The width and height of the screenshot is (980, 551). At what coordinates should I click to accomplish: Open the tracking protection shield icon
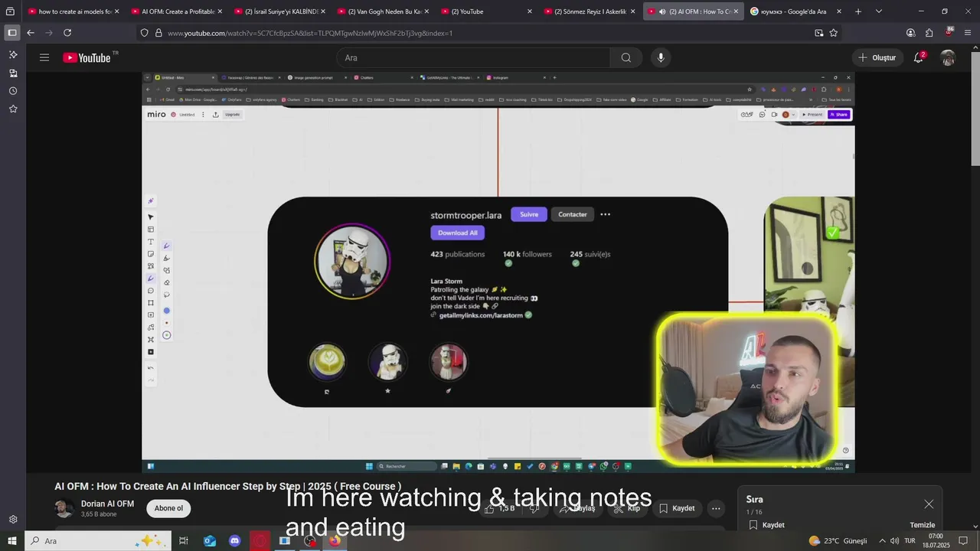coord(144,33)
